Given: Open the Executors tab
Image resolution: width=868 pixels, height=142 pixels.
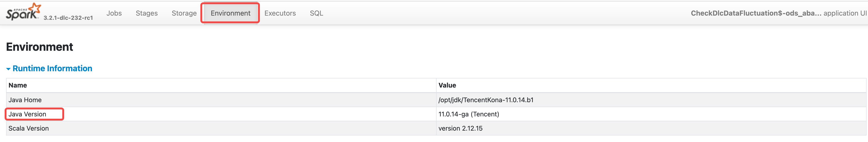Looking at the screenshot, I should pos(280,13).
